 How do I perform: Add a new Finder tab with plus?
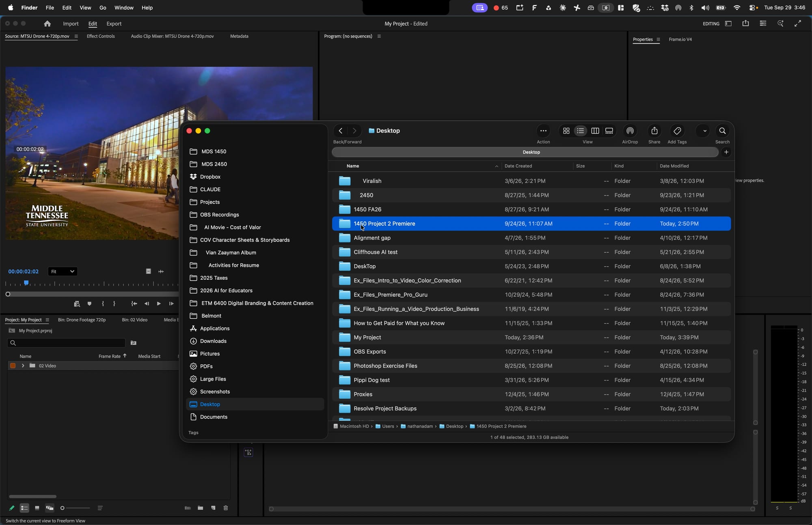click(x=726, y=152)
